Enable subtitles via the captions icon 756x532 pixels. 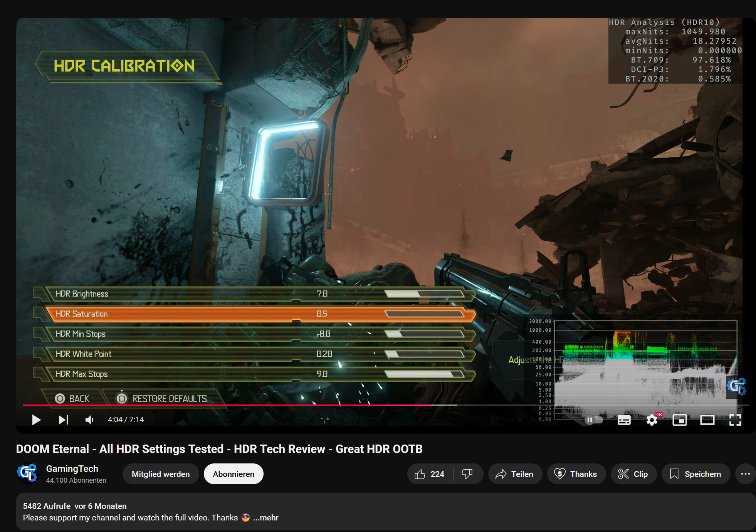pos(624,420)
